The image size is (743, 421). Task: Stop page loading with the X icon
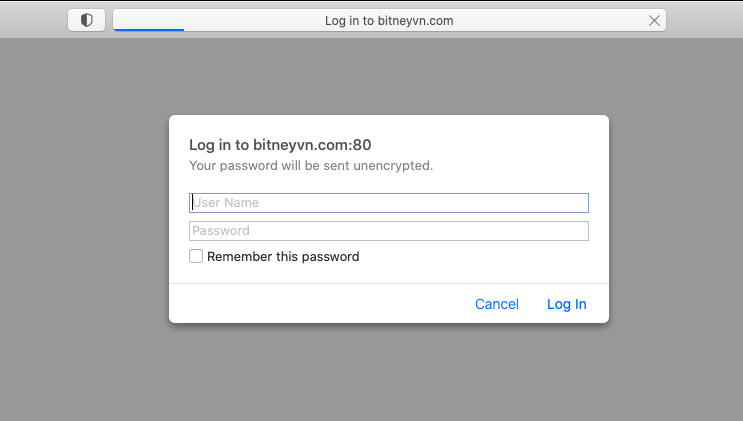[654, 20]
